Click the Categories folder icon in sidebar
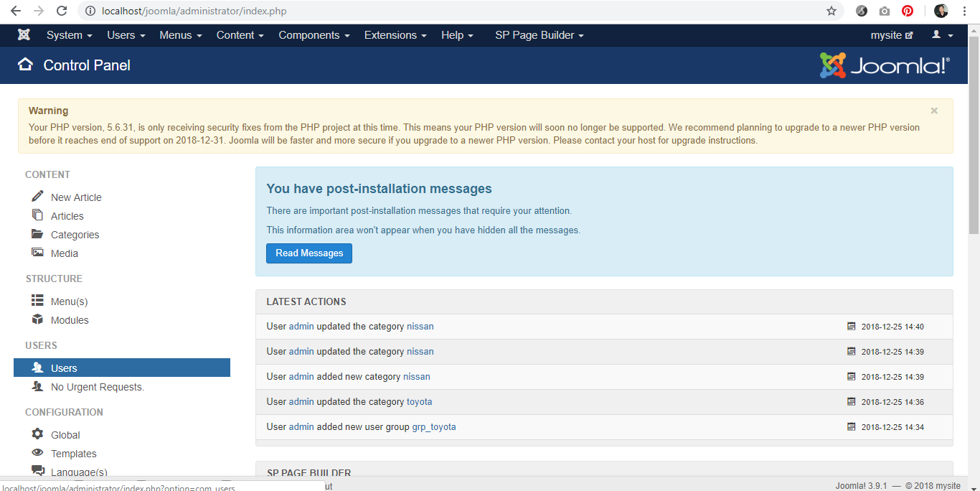The height and width of the screenshot is (491, 980). pyautogui.click(x=37, y=234)
